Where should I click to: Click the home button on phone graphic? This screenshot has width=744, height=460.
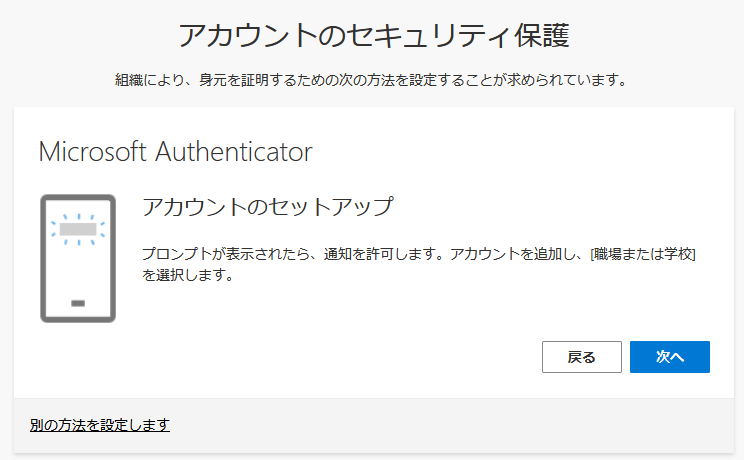pos(78,303)
